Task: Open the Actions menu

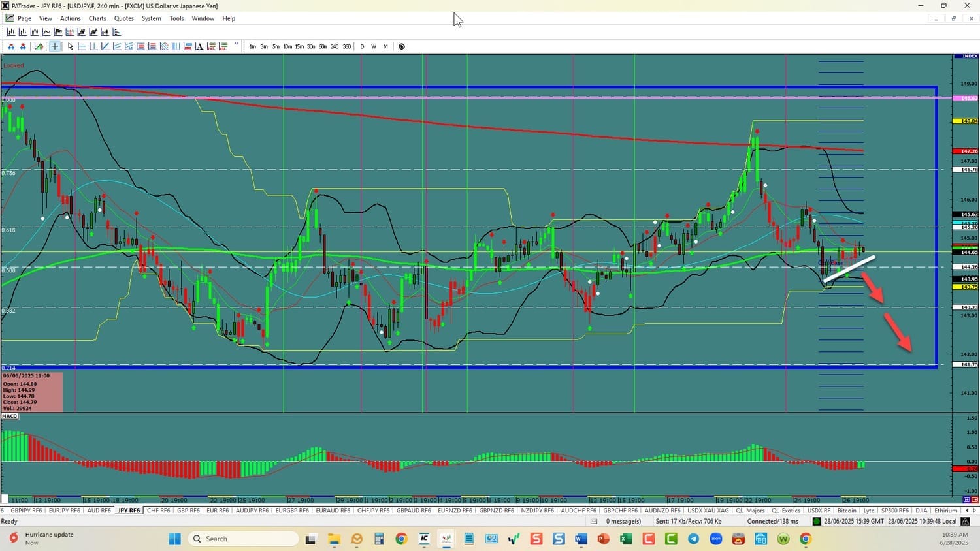Action: (x=71, y=18)
